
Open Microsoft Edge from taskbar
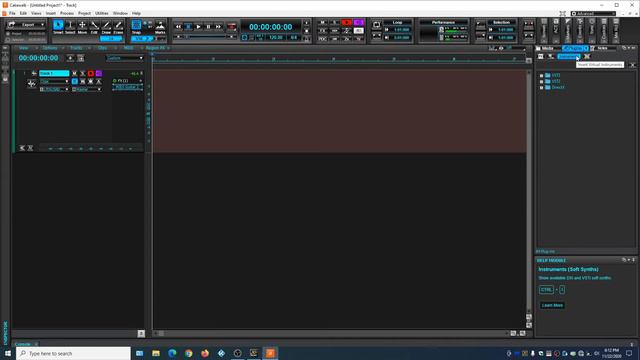[172, 353]
